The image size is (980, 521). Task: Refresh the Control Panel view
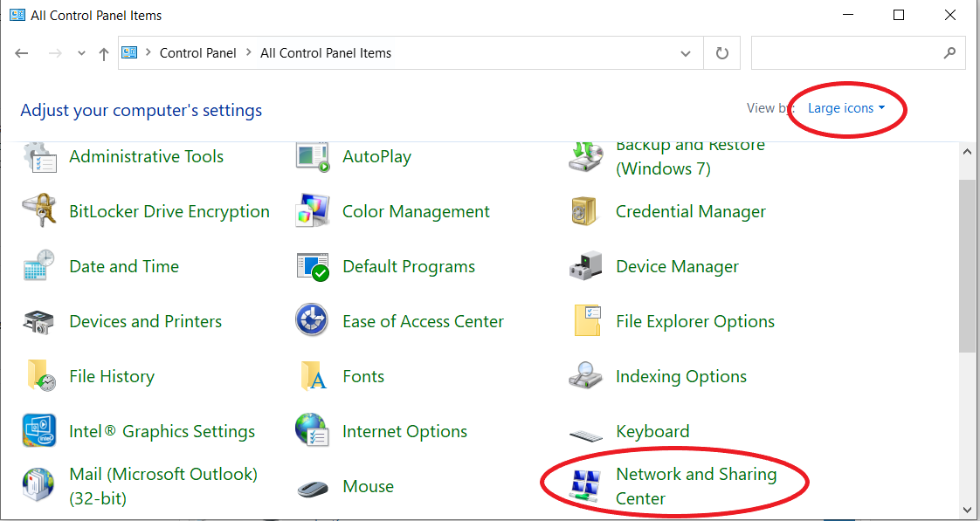point(721,53)
